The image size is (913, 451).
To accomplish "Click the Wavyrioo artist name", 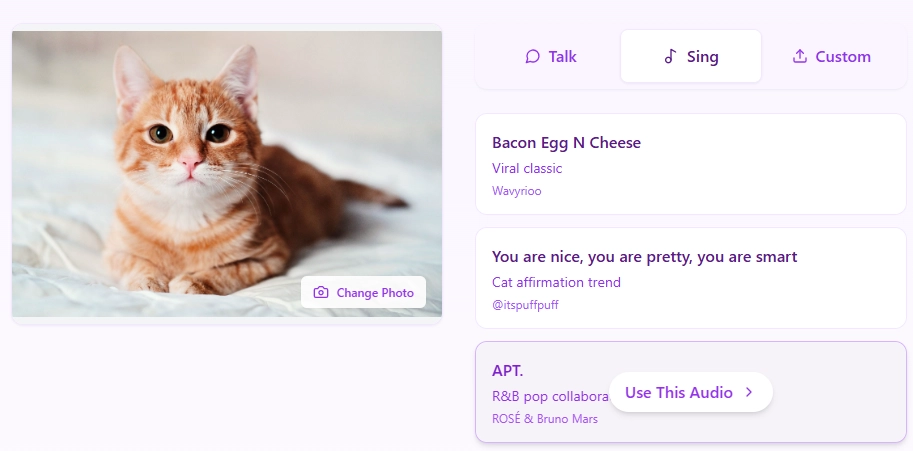I will click(x=517, y=190).
